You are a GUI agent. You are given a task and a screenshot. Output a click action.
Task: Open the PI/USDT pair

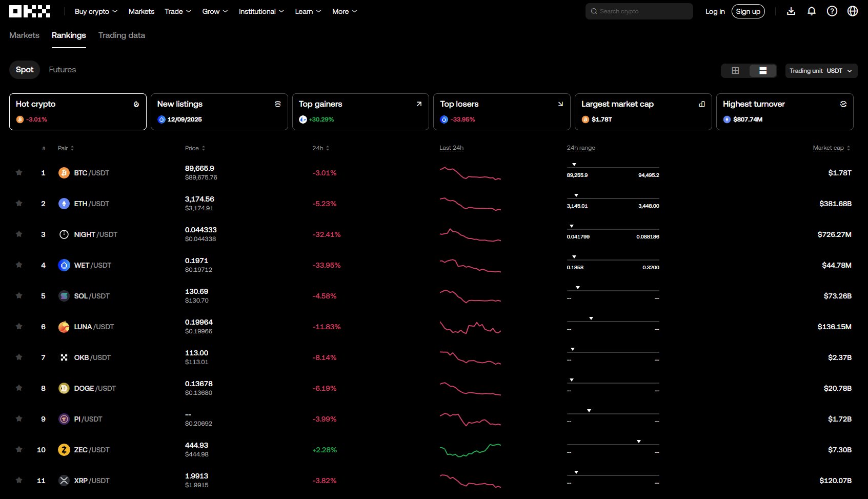tap(88, 419)
